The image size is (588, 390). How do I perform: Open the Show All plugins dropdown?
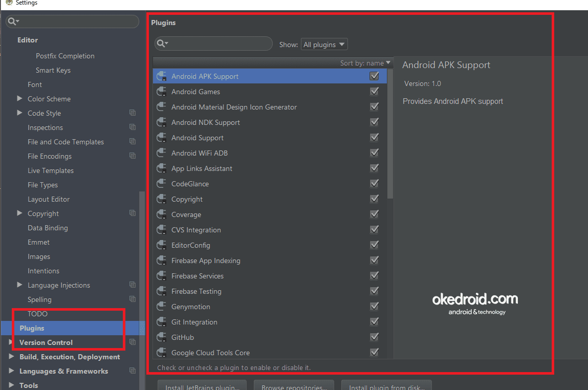point(324,44)
